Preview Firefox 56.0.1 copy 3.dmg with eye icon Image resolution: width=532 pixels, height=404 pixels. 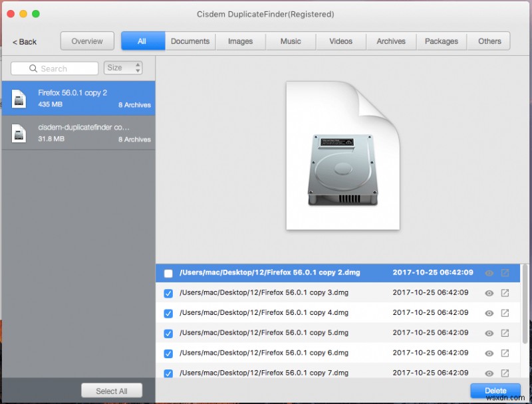point(490,293)
